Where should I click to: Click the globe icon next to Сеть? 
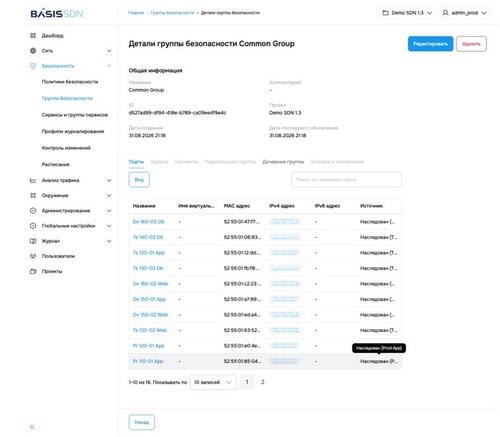33,51
